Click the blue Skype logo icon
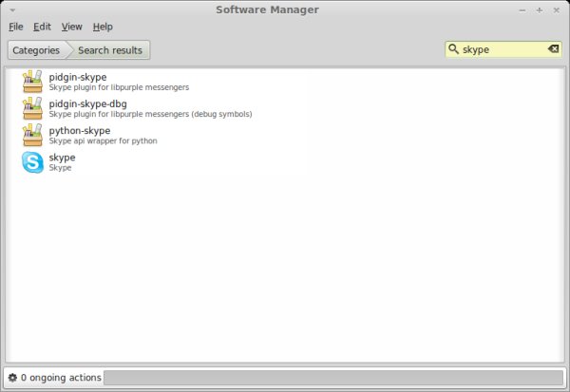Viewport: 570px width, 392px height. tap(32, 163)
